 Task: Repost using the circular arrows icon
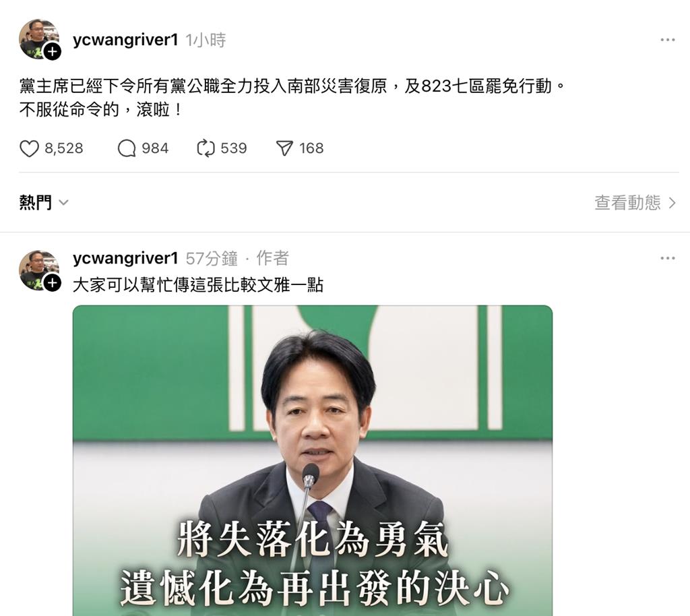(206, 148)
